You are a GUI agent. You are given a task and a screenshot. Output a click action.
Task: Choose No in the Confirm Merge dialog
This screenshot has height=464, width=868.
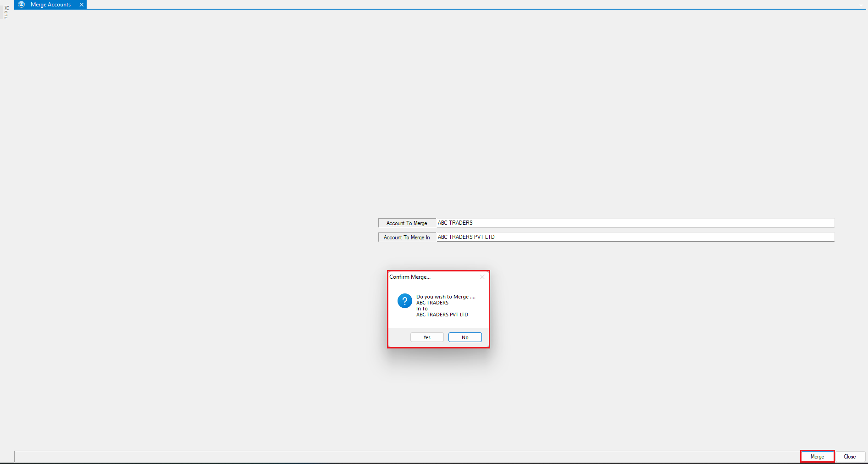click(465, 337)
